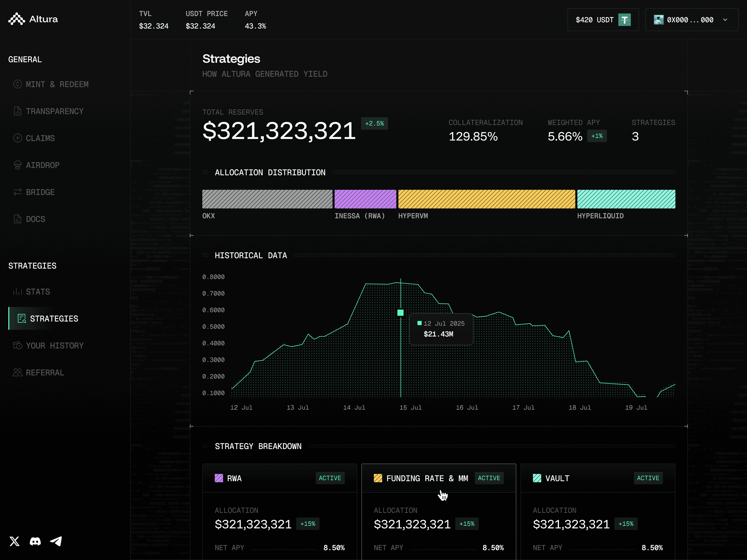
Task: Open the Discord social icon
Action: tap(35, 541)
